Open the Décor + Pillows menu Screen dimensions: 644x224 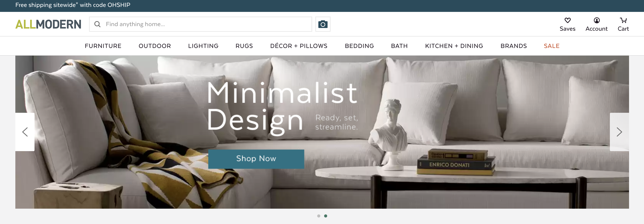[299, 46]
